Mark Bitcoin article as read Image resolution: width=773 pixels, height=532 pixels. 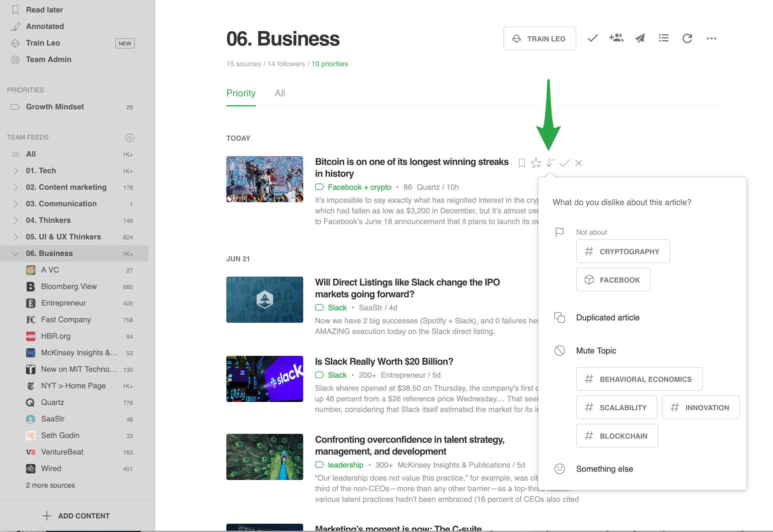[564, 163]
